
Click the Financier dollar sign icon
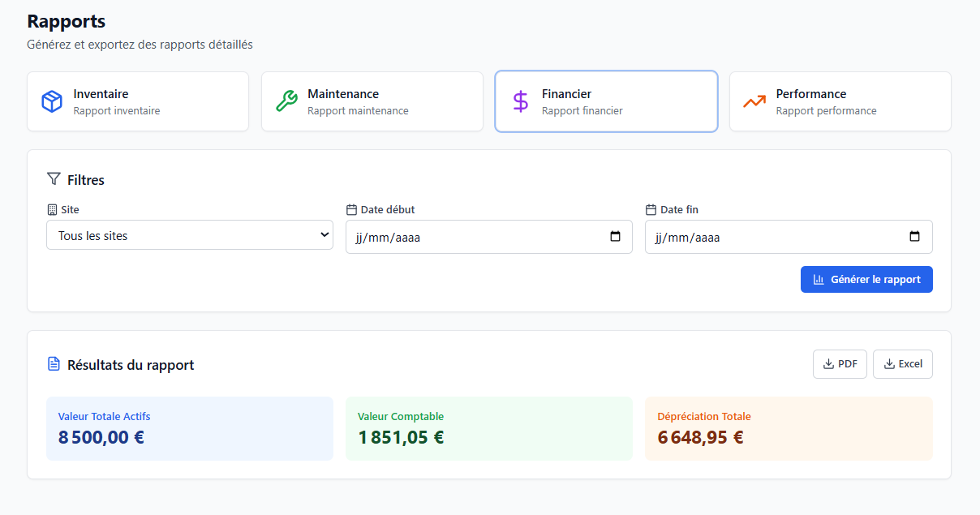coord(520,101)
